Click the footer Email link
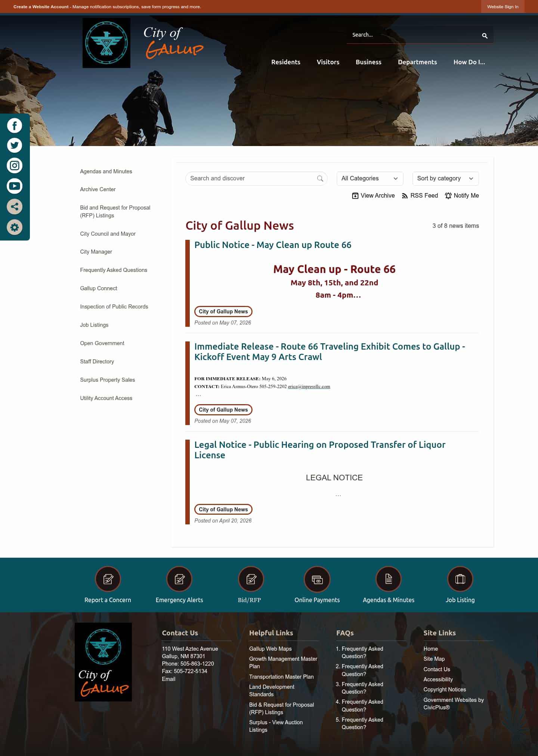Image resolution: width=538 pixels, height=756 pixels. pos(168,679)
